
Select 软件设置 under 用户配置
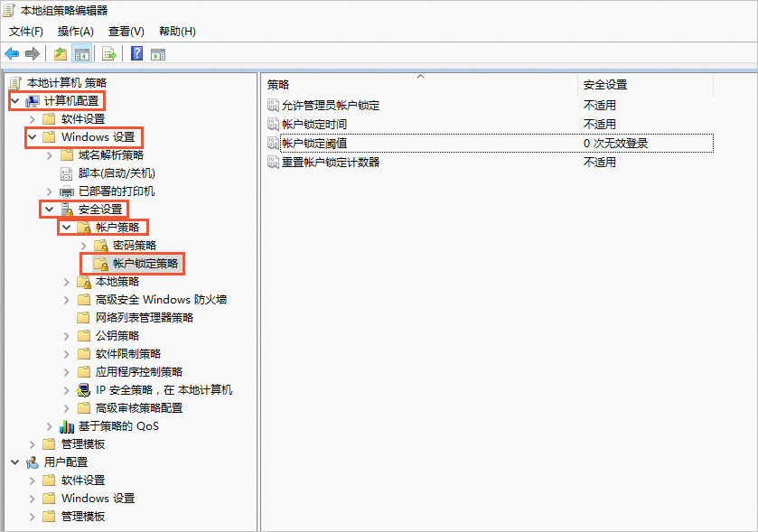[x=83, y=481]
